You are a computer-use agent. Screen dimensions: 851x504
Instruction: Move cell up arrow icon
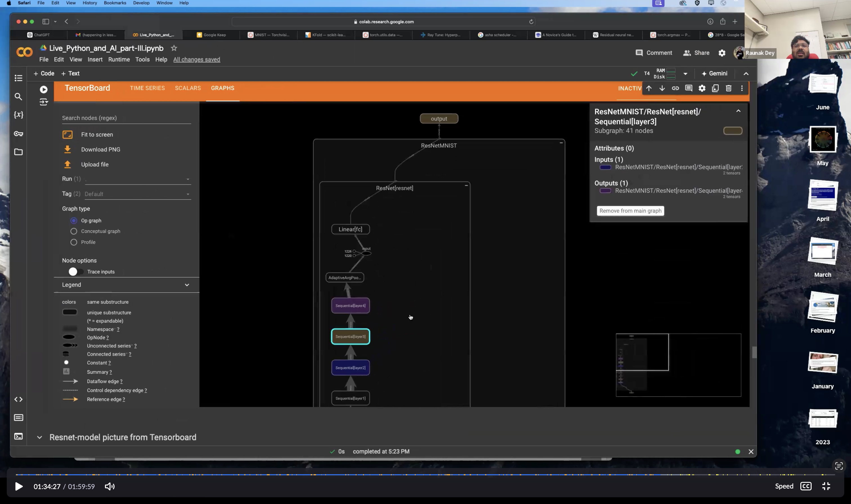pos(649,88)
